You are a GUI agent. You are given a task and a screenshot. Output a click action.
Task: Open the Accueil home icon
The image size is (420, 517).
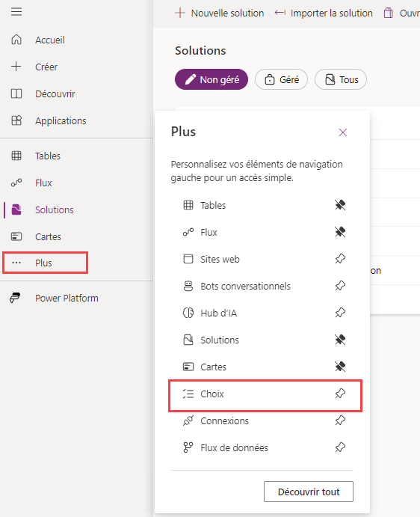tap(16, 40)
